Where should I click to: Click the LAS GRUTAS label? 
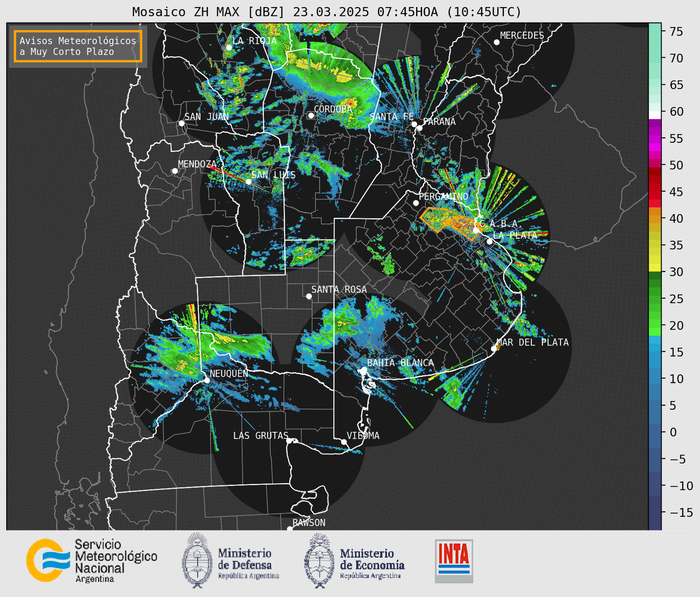(x=261, y=436)
